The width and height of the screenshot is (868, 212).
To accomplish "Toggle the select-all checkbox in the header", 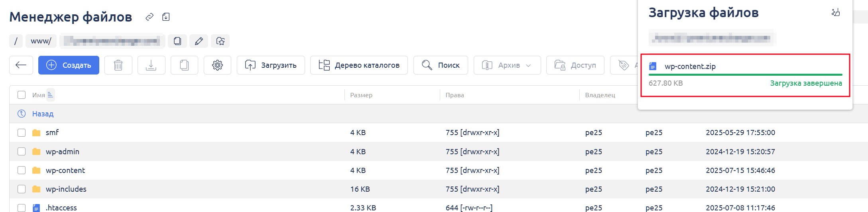I will tap(22, 95).
